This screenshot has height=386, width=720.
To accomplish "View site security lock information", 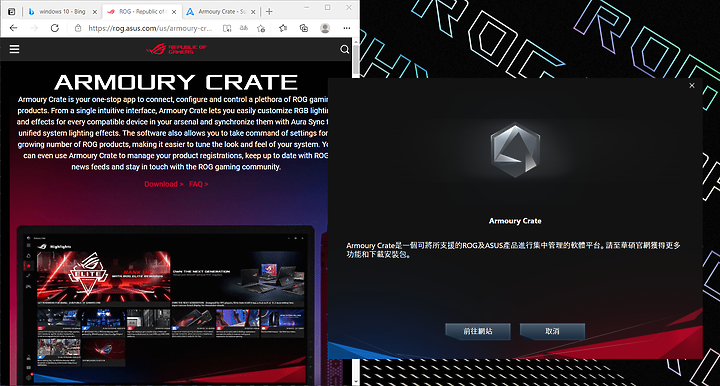I will (x=78, y=28).
